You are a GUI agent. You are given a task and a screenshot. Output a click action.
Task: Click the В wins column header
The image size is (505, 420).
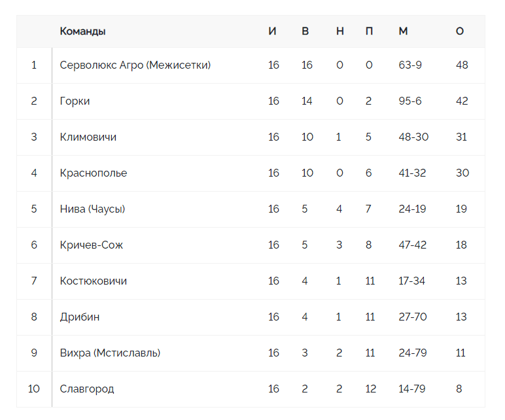305,31
